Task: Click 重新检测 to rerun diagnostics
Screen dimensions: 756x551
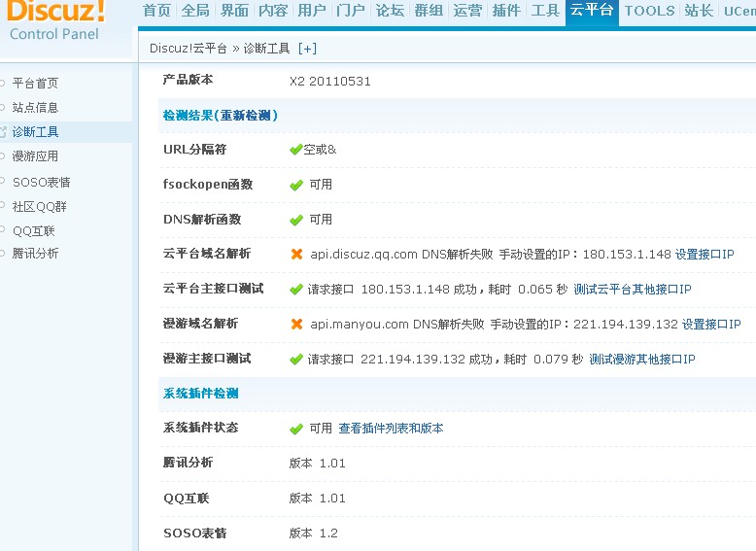Action: coord(246,116)
